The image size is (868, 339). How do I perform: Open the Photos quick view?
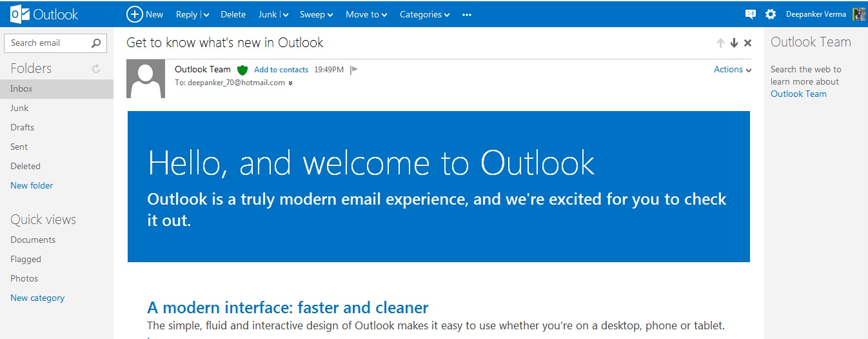coord(24,278)
